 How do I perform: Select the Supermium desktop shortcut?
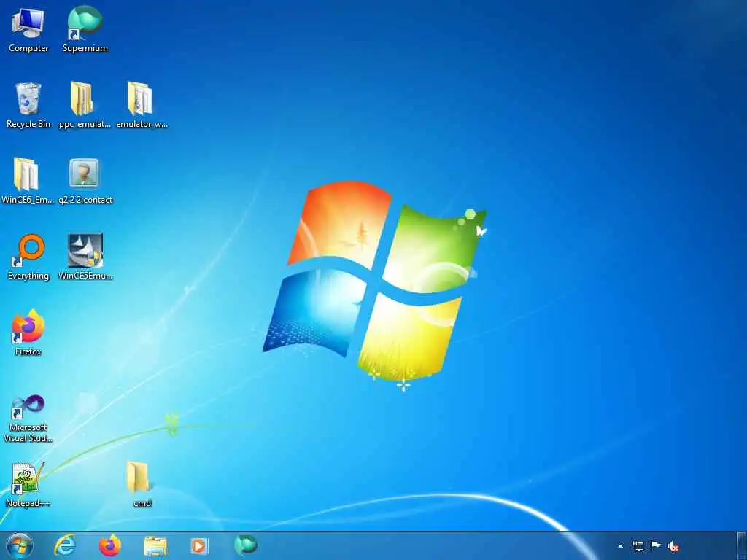point(85,29)
